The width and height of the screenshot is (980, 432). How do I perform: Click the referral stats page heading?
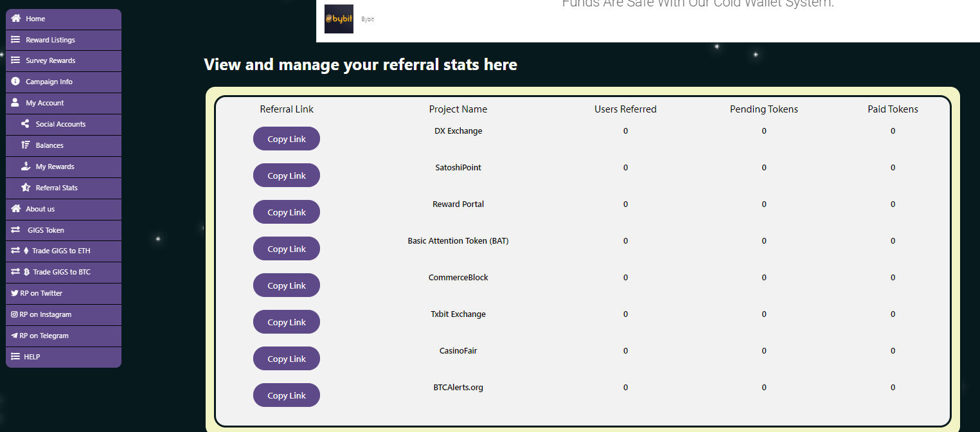[x=361, y=64]
